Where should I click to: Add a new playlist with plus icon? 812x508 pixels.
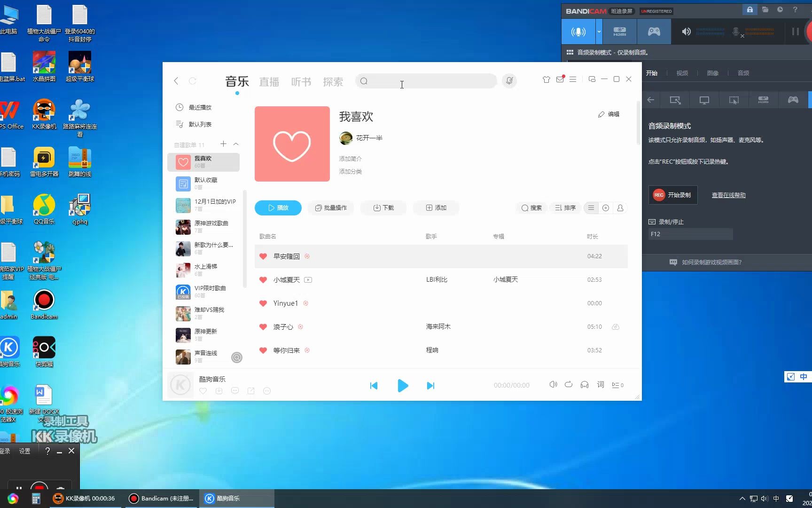(223, 144)
